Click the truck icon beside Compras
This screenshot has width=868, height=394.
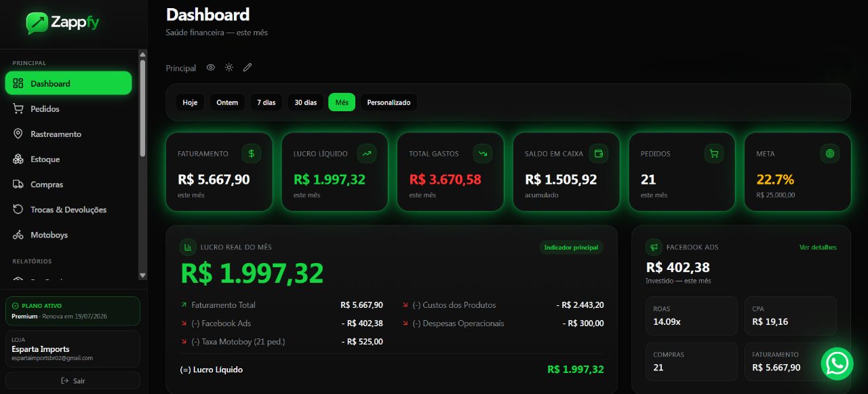click(x=18, y=184)
